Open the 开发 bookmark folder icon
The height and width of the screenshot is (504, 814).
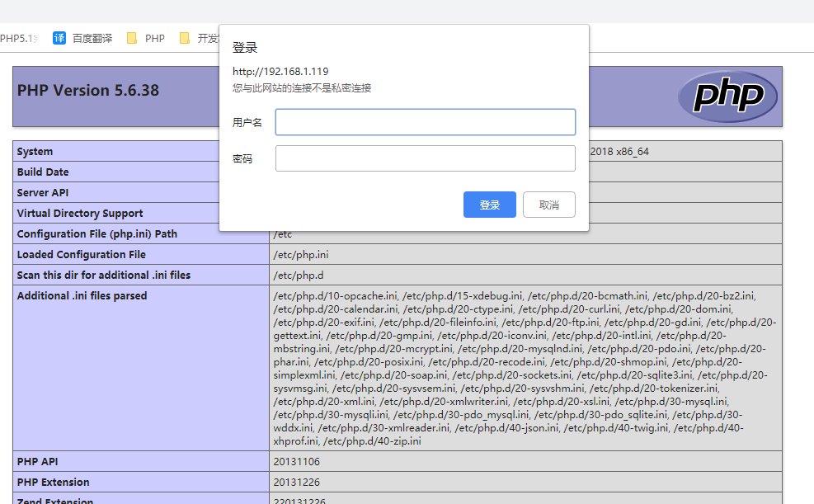184,38
